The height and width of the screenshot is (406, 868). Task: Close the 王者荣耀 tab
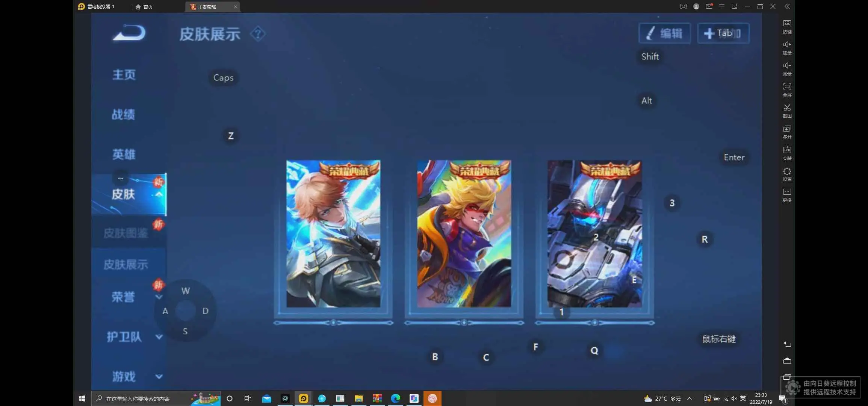pos(235,7)
